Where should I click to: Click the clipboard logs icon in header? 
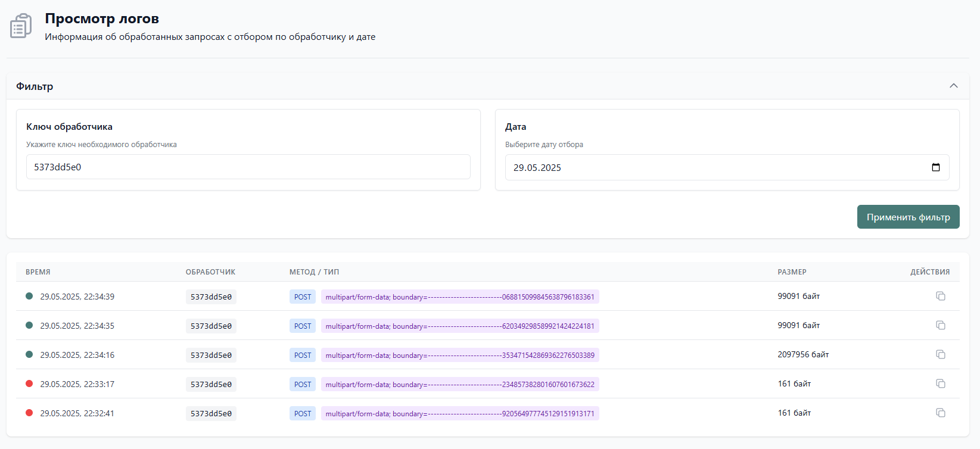[x=21, y=26]
